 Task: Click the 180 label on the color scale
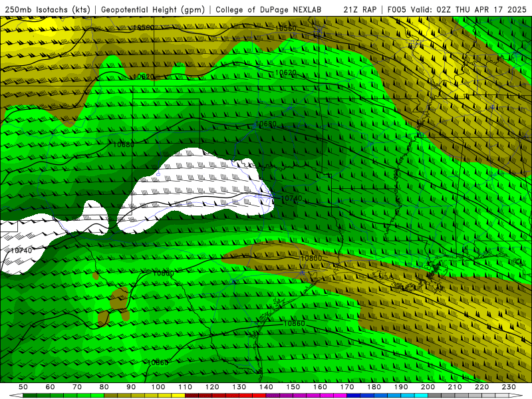(x=374, y=387)
